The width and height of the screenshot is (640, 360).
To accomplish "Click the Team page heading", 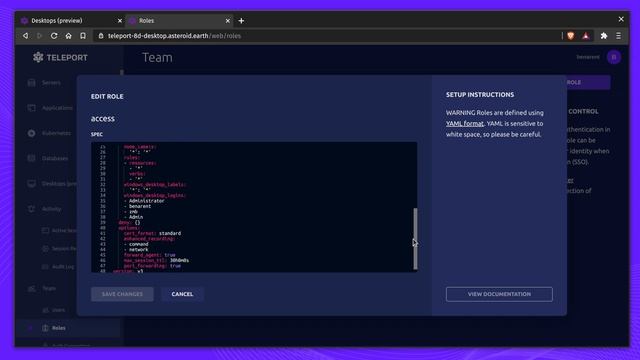I will (x=157, y=58).
